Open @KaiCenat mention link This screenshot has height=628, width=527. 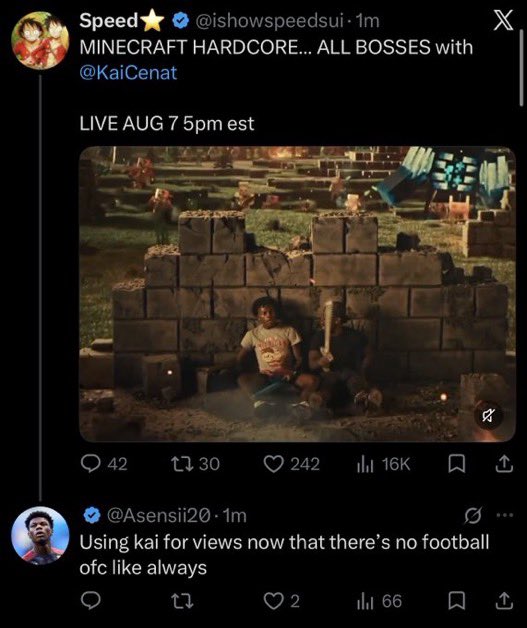pyautogui.click(x=128, y=72)
